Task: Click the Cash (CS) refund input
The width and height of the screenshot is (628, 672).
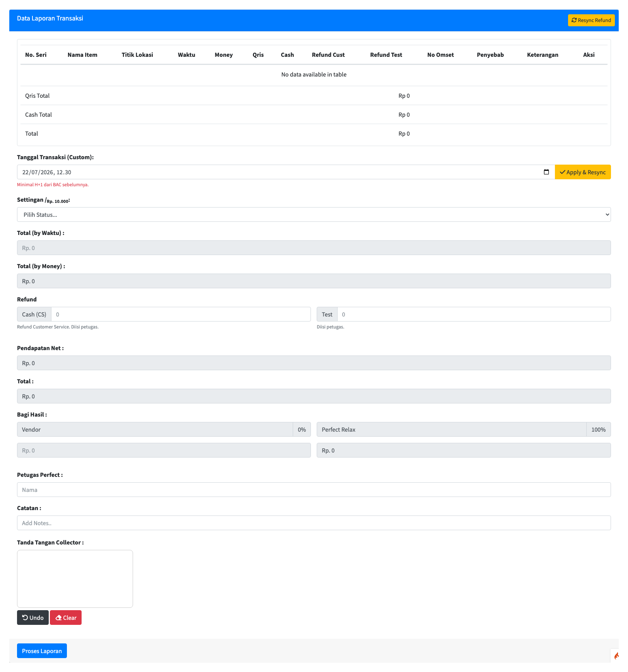Action: (181, 314)
